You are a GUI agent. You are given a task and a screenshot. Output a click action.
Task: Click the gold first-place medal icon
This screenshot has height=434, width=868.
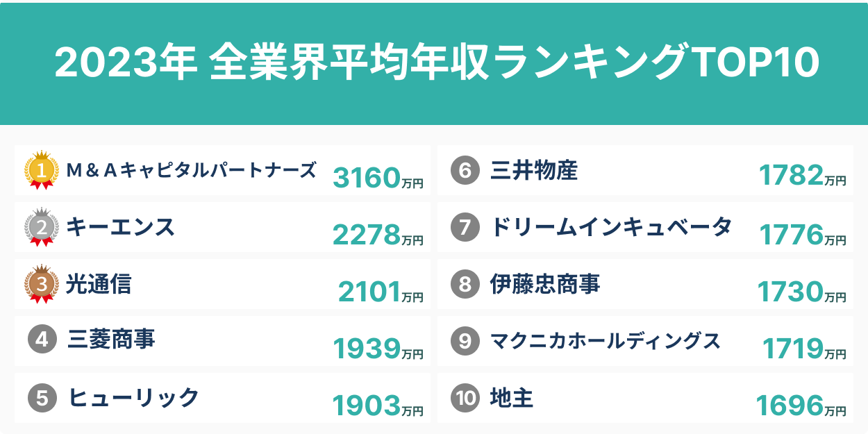coord(41,170)
